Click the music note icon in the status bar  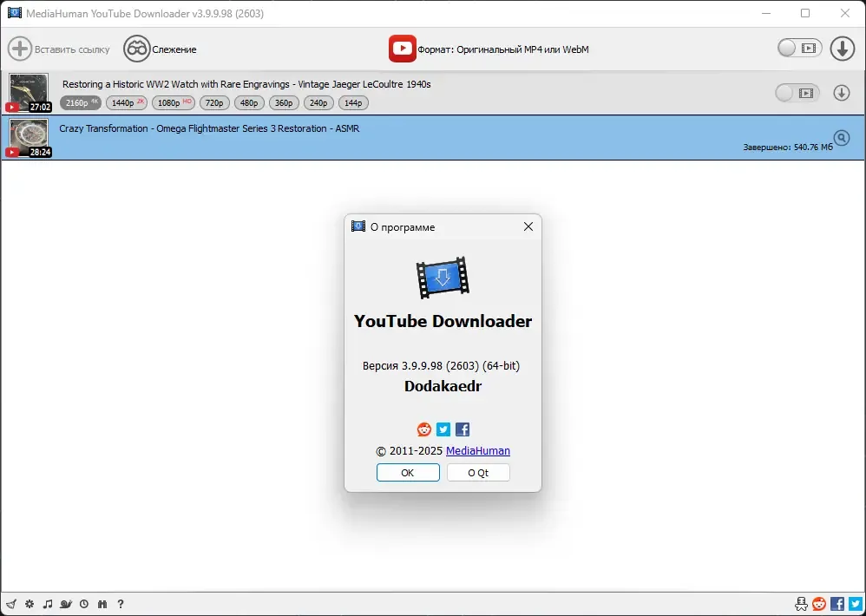48,604
